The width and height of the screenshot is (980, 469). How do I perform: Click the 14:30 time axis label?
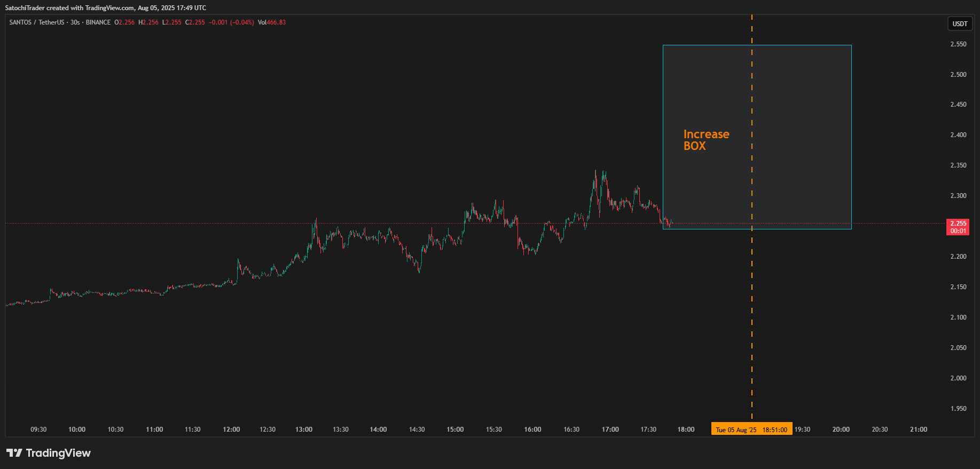point(417,430)
